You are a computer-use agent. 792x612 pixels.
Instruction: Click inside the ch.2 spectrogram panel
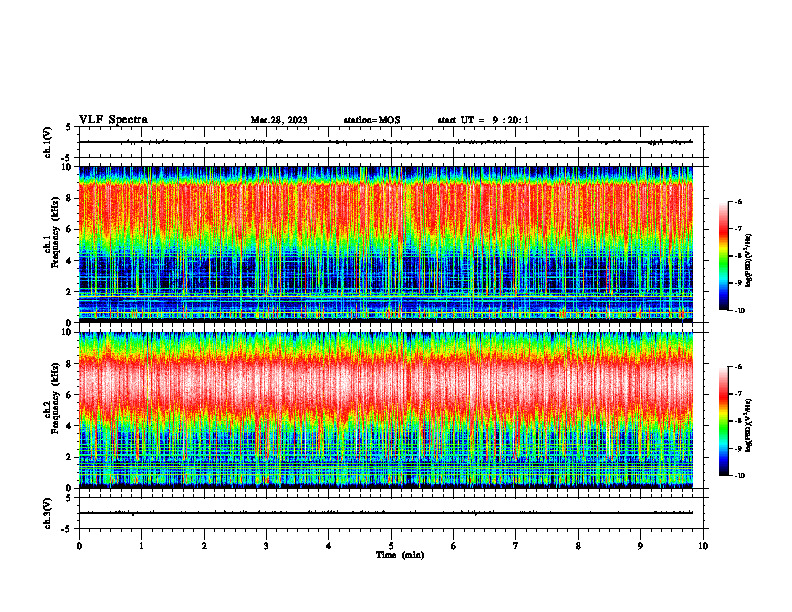click(x=386, y=410)
